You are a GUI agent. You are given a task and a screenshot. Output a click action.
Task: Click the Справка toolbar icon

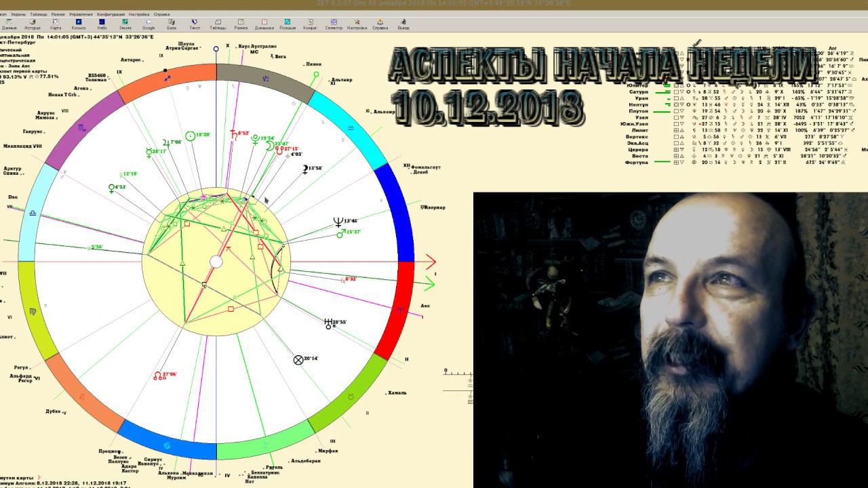pos(380,24)
